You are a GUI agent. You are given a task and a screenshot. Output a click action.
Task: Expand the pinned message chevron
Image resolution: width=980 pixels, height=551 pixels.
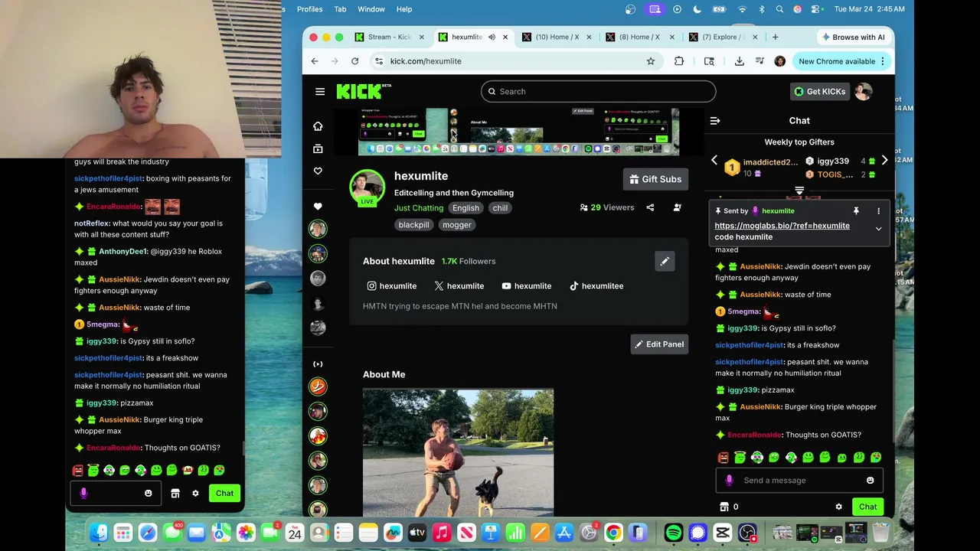(x=878, y=229)
